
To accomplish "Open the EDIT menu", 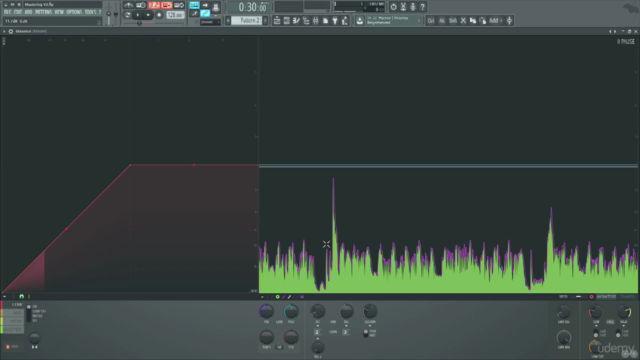I will coord(18,12).
